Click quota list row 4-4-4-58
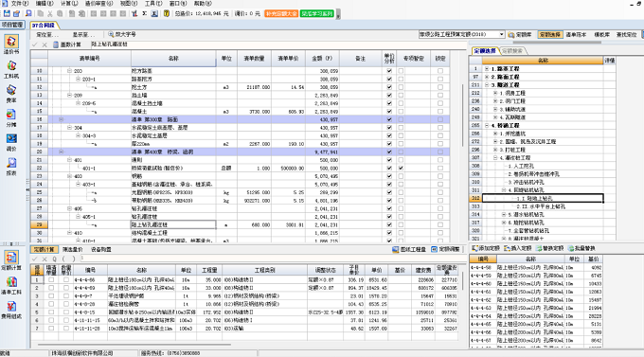The image size is (644, 357). tap(536, 267)
